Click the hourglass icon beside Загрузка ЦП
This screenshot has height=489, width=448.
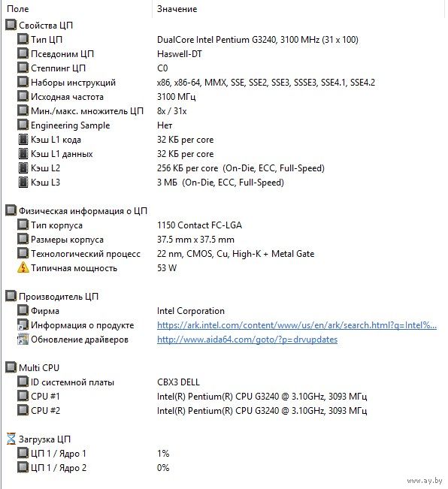click(x=11, y=439)
